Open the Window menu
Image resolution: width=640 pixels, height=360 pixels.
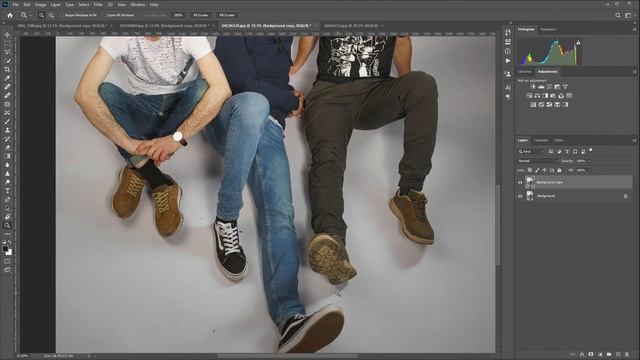click(138, 4)
